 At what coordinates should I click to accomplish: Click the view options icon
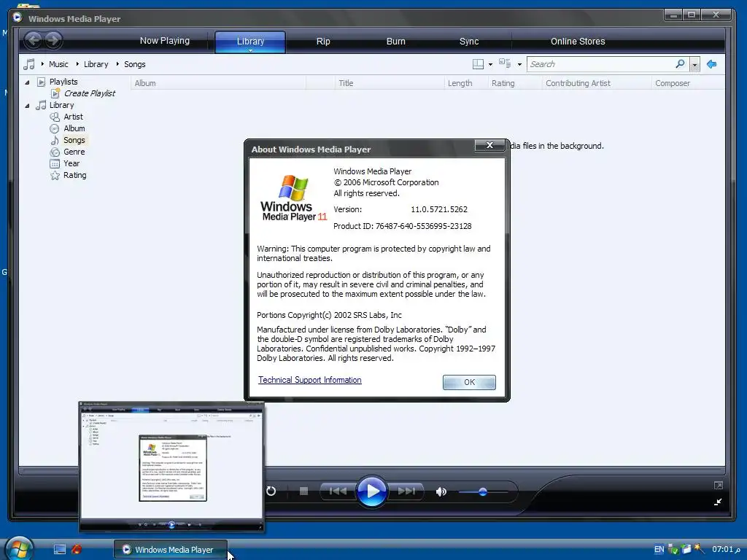coord(505,63)
